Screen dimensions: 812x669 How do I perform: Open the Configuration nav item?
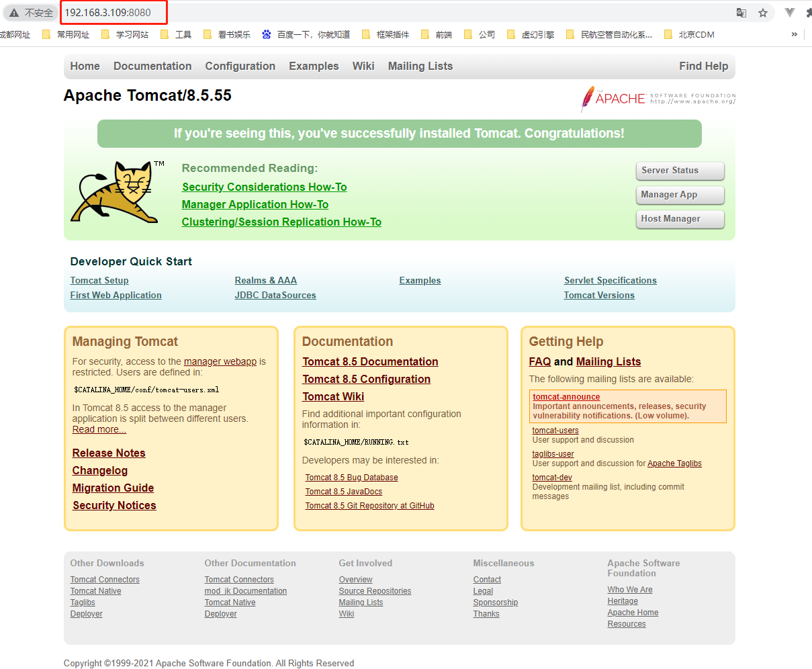pos(240,66)
